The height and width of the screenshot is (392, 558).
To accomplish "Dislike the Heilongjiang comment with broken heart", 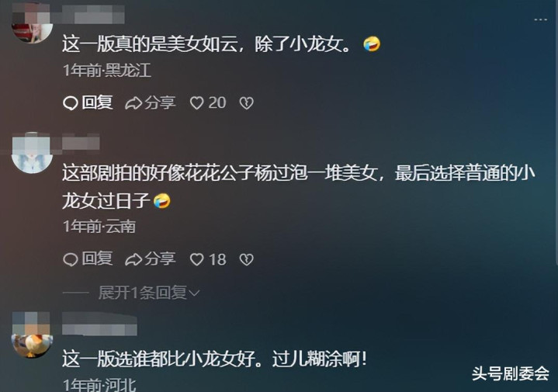I will point(246,103).
